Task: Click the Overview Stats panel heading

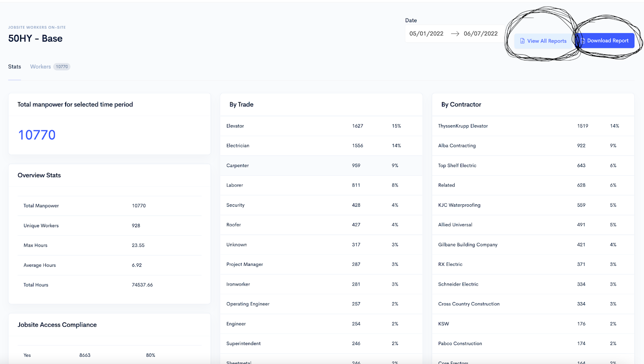Action: click(39, 175)
